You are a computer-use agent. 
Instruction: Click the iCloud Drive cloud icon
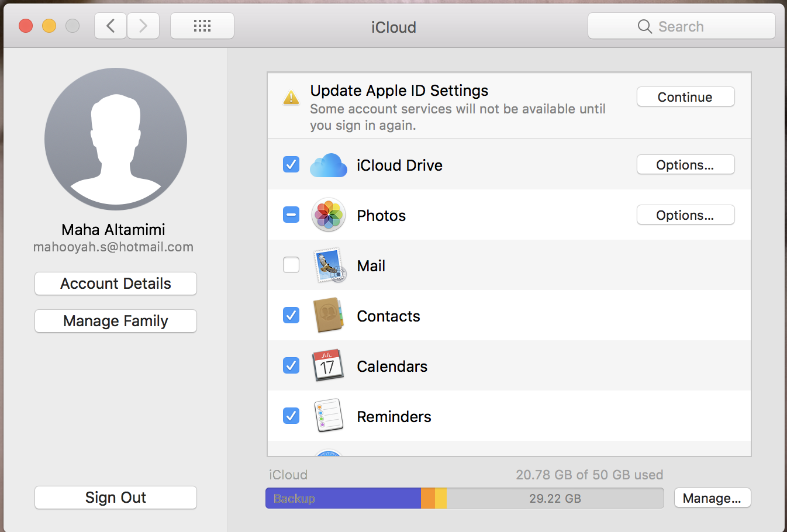(x=329, y=165)
